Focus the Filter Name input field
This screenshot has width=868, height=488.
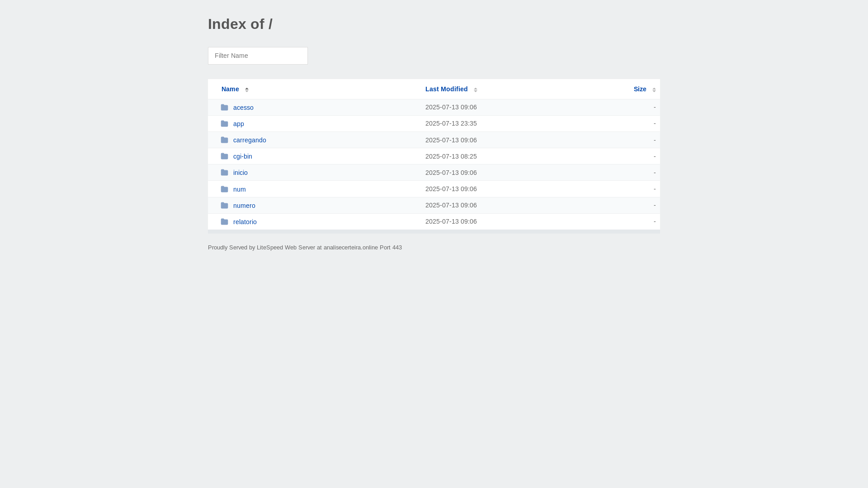[258, 56]
